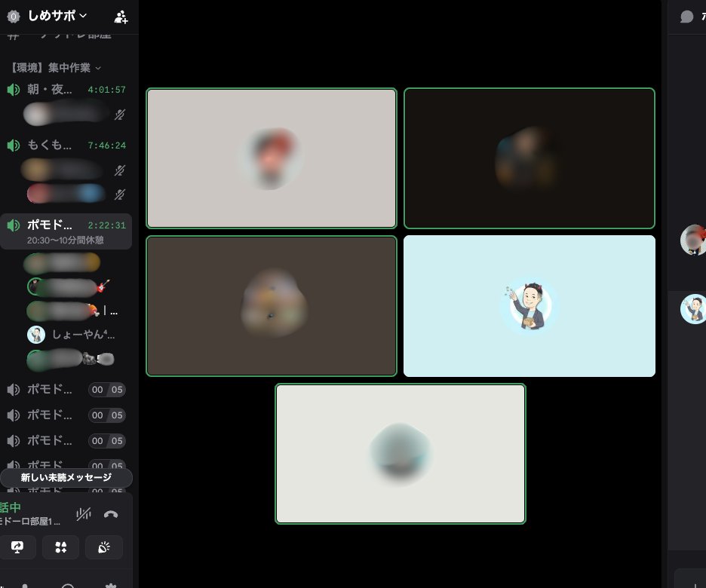Screen dimensions: 706x588
Task: Open the voice user with guitar emoji
Action: (69, 286)
